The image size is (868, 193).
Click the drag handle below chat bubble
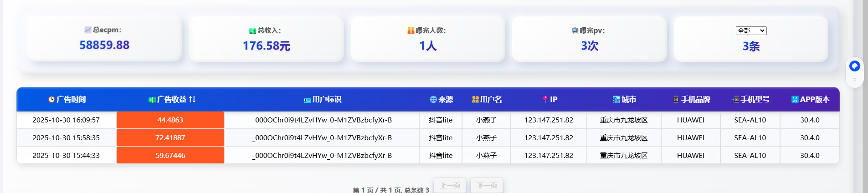(x=854, y=79)
